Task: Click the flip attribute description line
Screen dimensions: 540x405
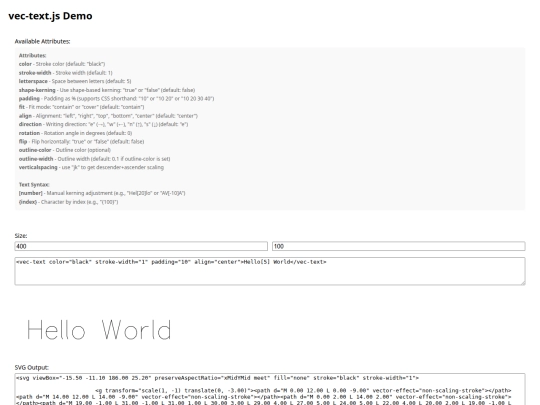Action: click(81, 142)
